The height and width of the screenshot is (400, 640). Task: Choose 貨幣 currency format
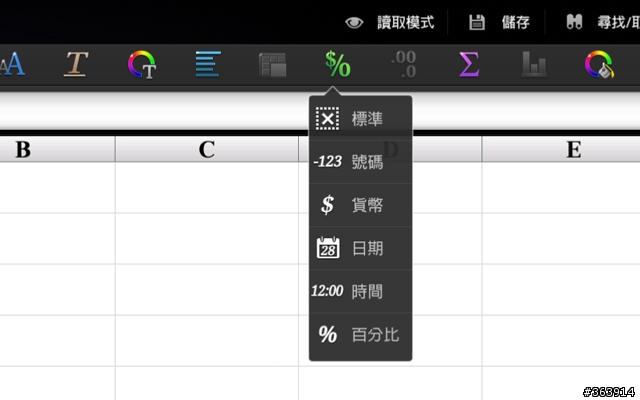click(x=360, y=205)
